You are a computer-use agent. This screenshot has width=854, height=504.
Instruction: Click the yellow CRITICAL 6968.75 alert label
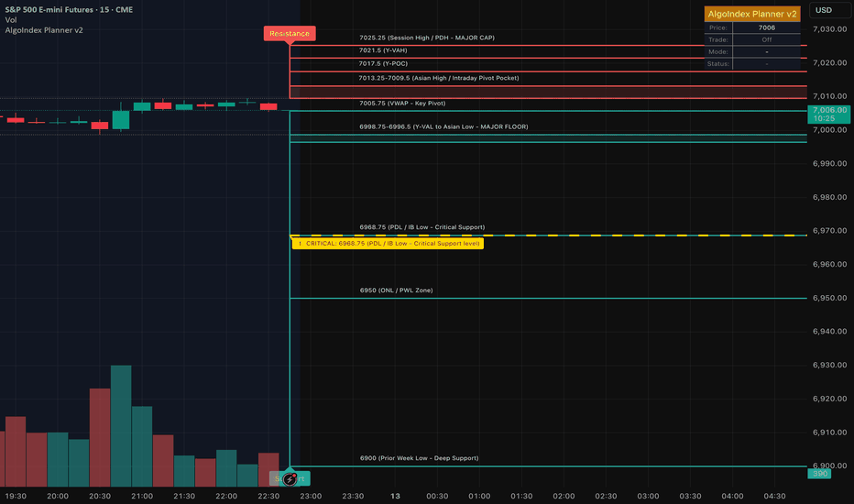pyautogui.click(x=386, y=244)
